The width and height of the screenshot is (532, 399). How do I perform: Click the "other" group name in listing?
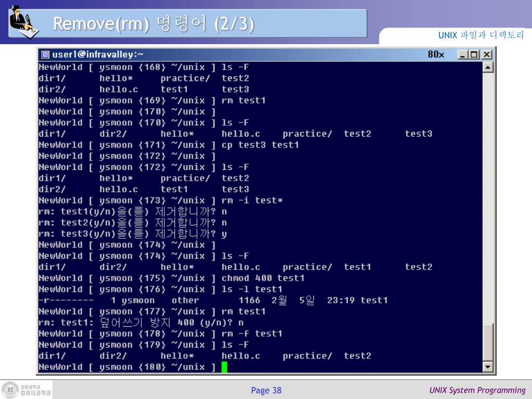185,301
